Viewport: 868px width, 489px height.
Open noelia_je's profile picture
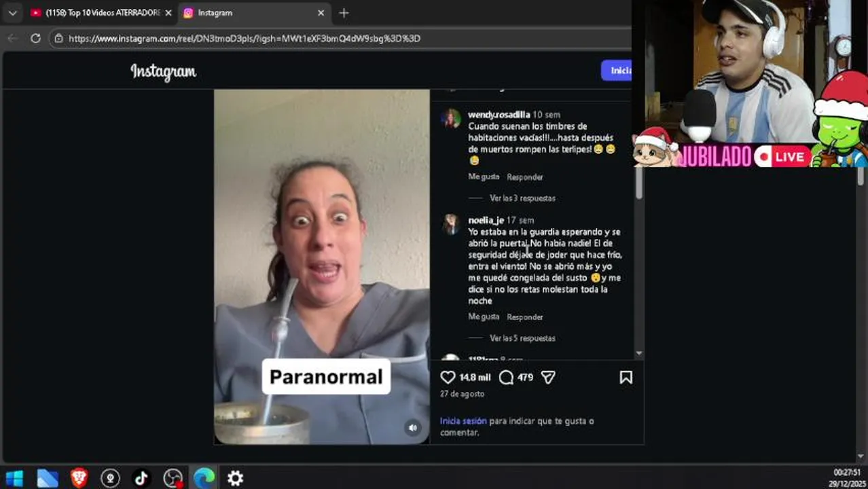click(x=451, y=225)
